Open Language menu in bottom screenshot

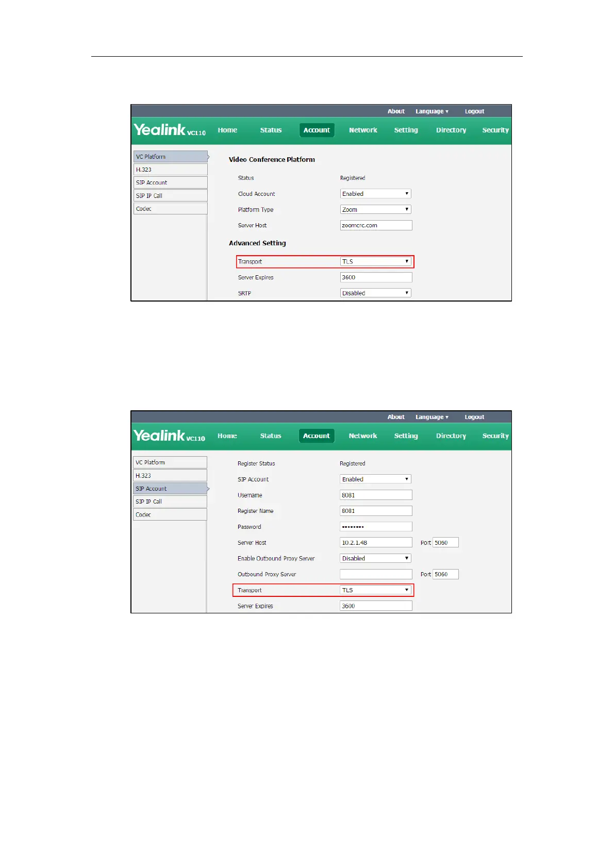432,417
